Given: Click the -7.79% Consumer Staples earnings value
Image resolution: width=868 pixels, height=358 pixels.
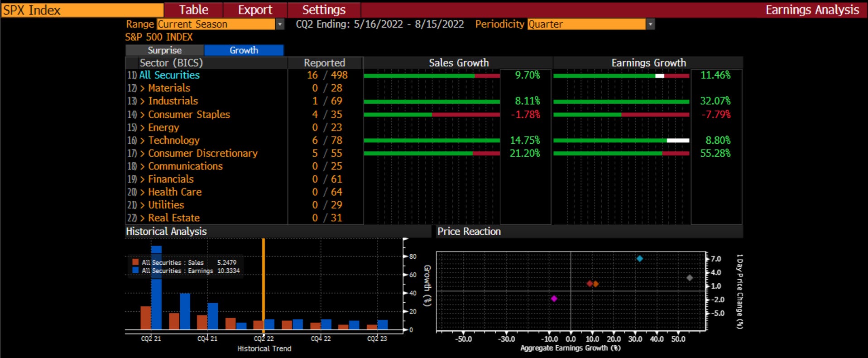Looking at the screenshot, I should (x=716, y=115).
